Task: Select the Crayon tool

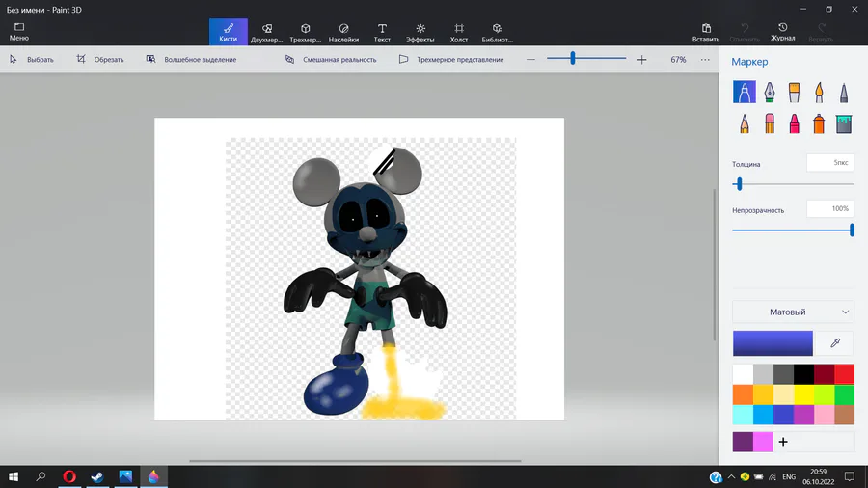Action: [x=794, y=123]
